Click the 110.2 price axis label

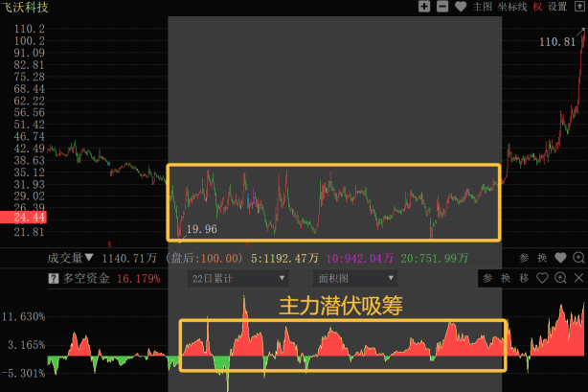point(30,29)
